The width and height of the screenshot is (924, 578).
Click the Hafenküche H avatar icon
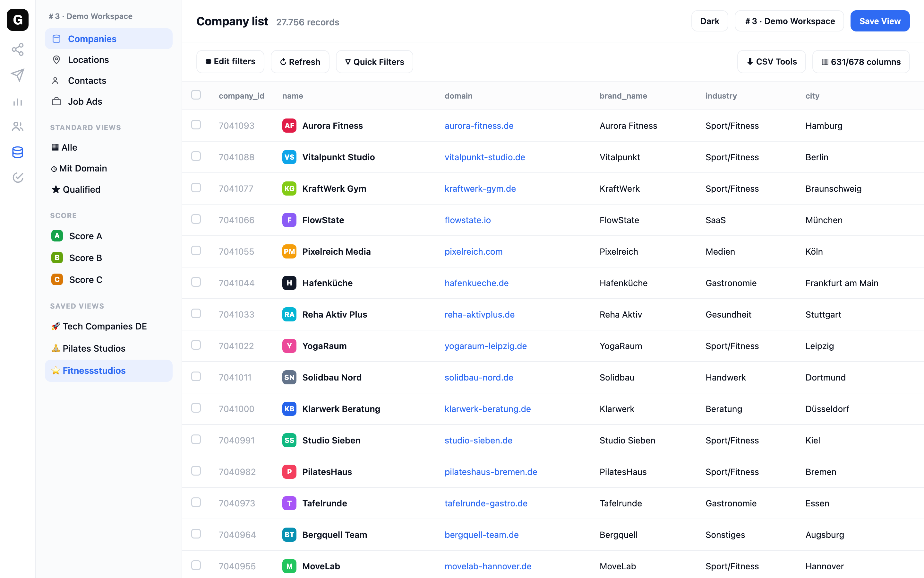[x=289, y=283]
